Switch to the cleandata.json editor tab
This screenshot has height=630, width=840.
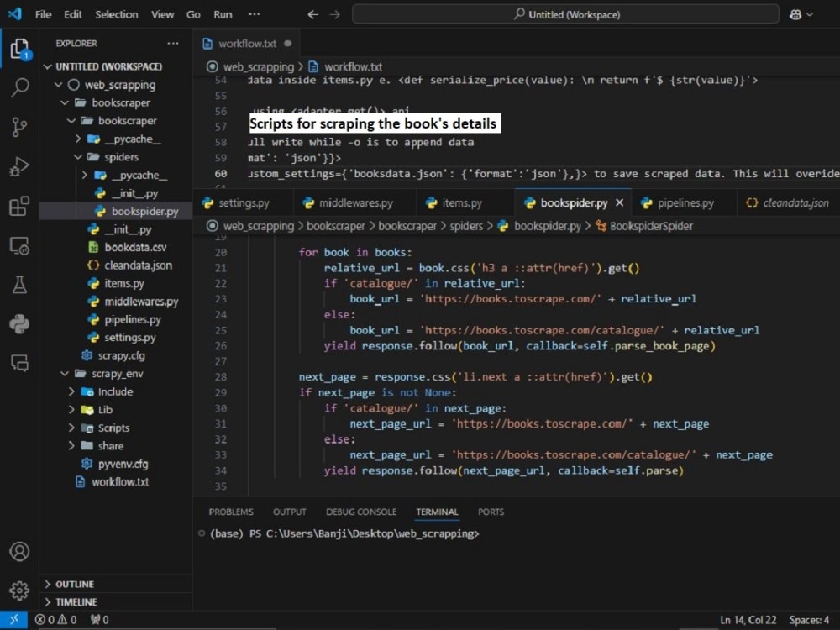[788, 203]
